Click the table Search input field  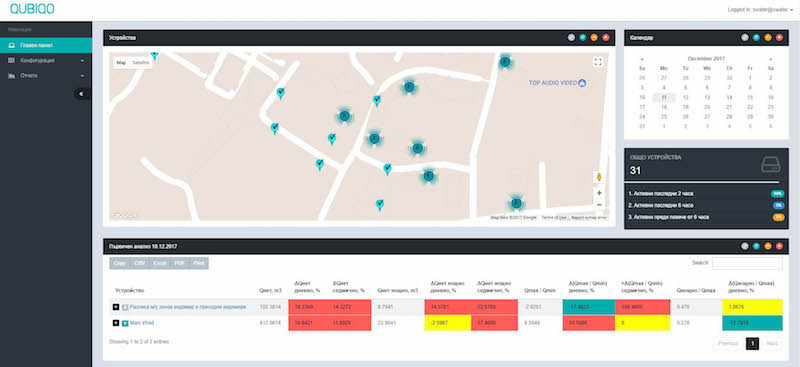[x=747, y=263]
